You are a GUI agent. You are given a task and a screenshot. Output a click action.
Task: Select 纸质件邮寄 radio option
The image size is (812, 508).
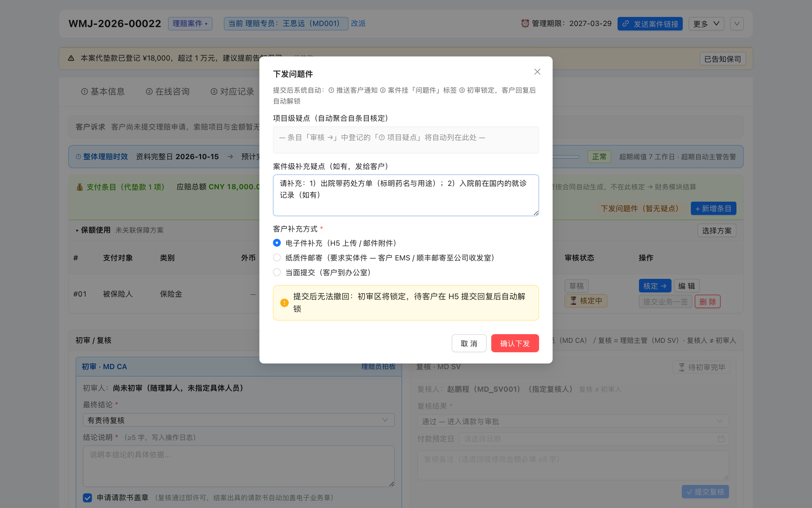(x=277, y=257)
